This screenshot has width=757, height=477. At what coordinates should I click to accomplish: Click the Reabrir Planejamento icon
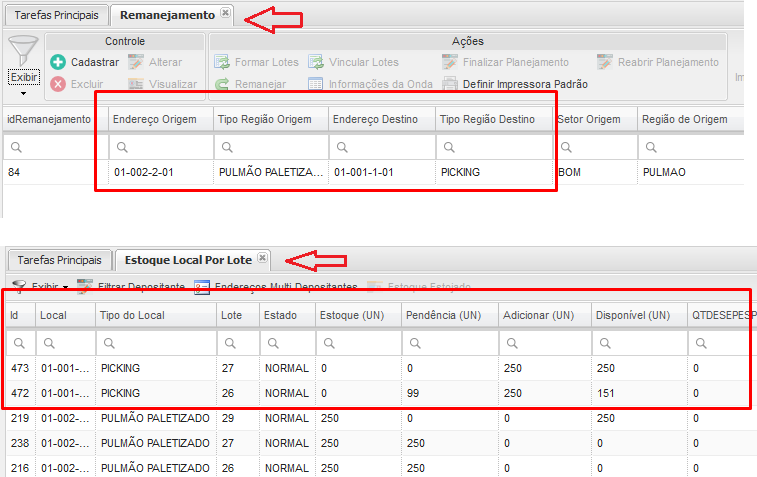(604, 62)
